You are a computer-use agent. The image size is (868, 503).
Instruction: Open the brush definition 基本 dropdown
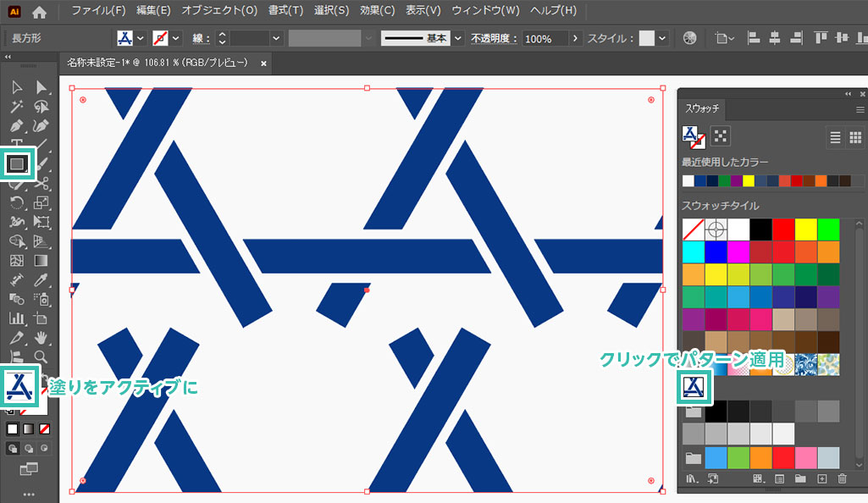pyautogui.click(x=458, y=38)
